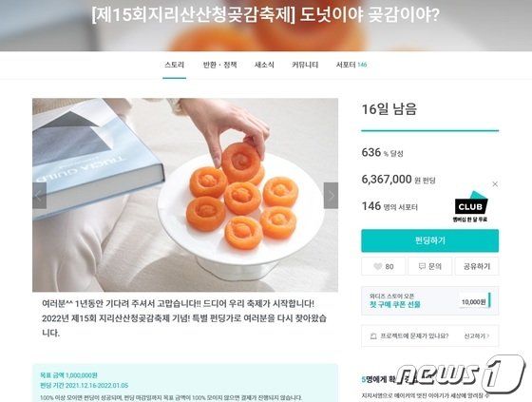Viewport: 532px width, 402px height.
Task: Click the CLUB membership badge
Action: [x=471, y=206]
